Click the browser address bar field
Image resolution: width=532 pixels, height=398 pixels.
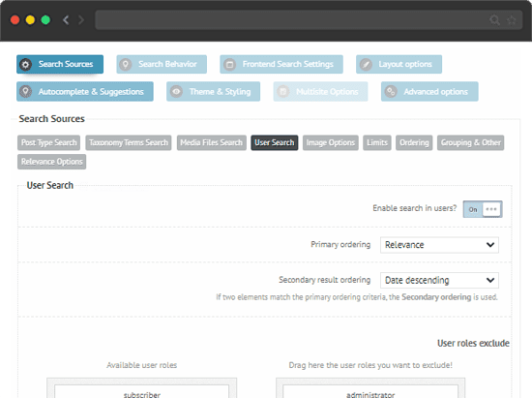click(x=309, y=20)
